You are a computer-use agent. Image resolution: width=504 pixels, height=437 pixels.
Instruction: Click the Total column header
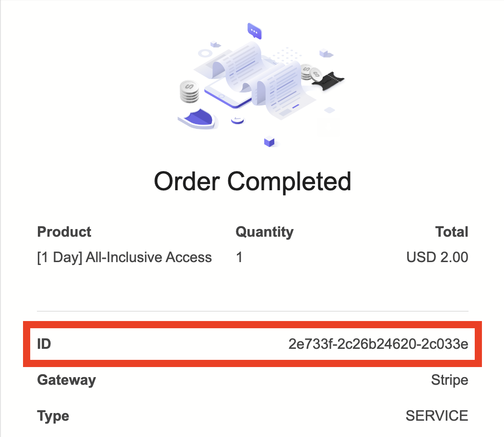(451, 232)
